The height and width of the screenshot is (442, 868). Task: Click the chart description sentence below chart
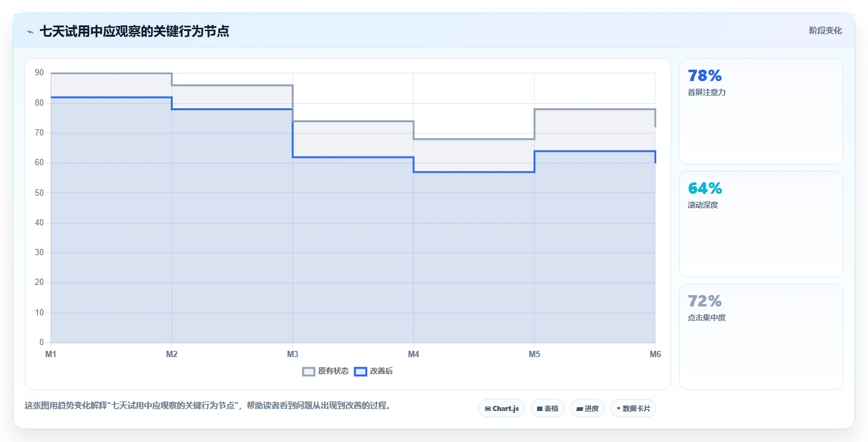coord(208,405)
